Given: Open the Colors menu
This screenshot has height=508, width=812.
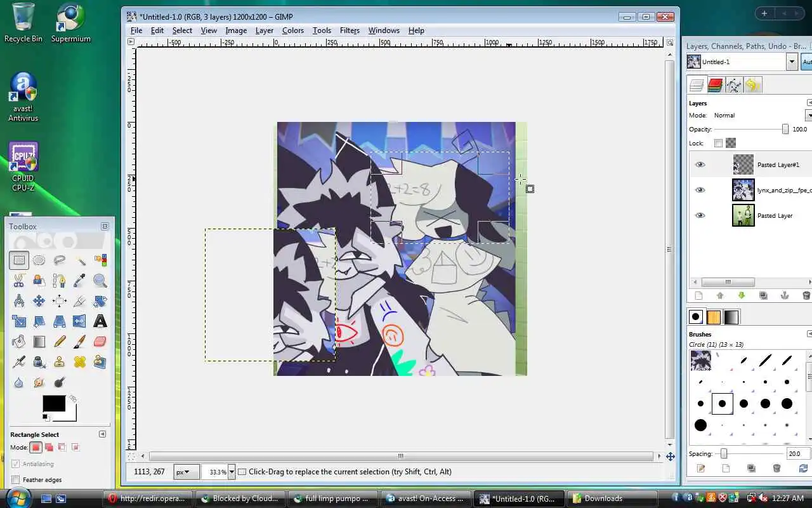Looking at the screenshot, I should (x=293, y=30).
